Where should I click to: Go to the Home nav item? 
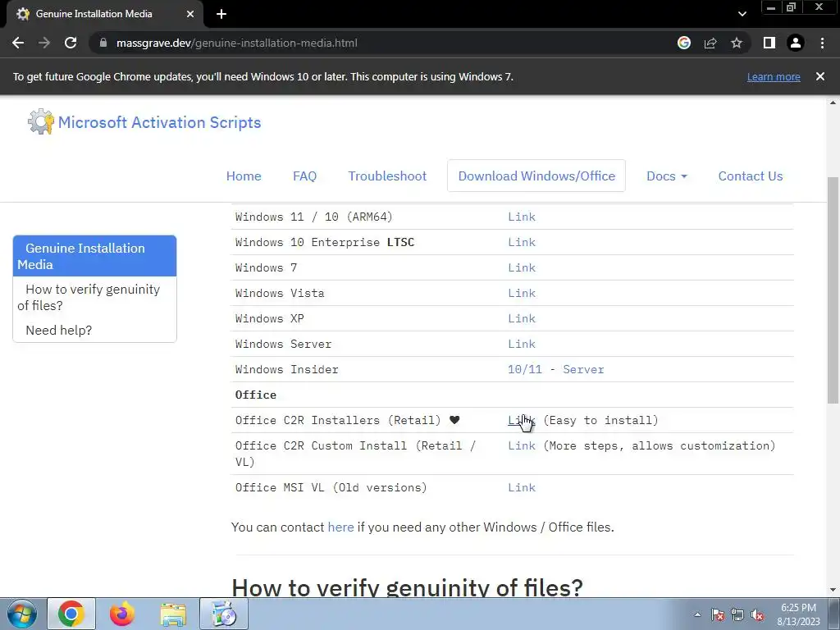coord(244,176)
